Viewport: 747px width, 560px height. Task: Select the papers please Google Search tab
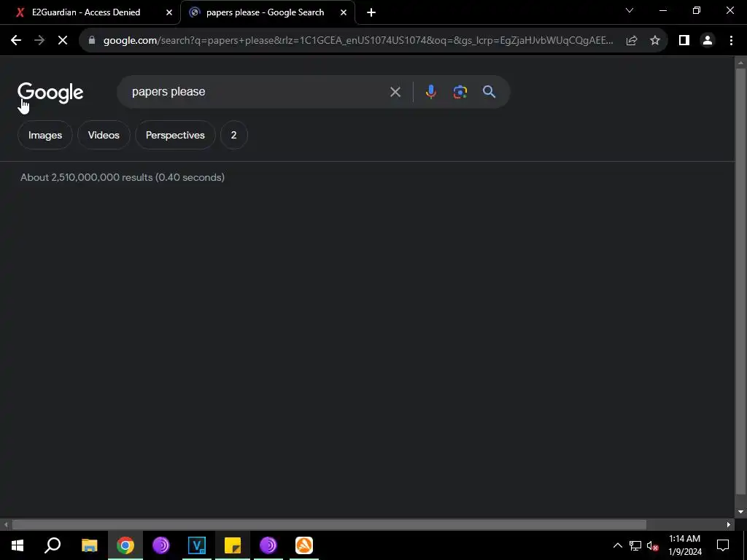[x=267, y=12]
